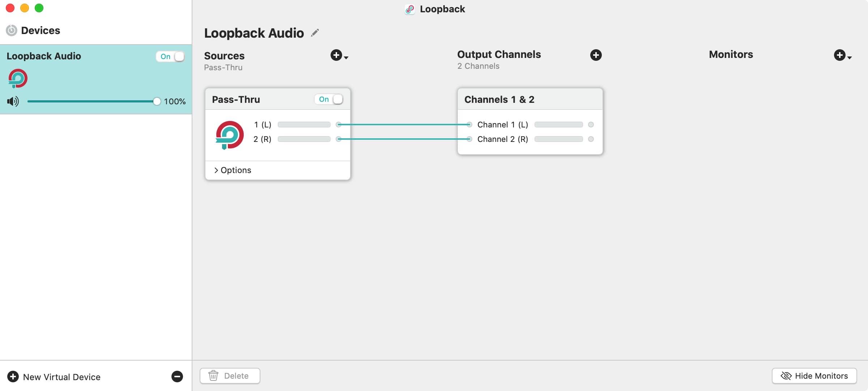The image size is (868, 391).
Task: Click the Delete button
Action: click(230, 376)
